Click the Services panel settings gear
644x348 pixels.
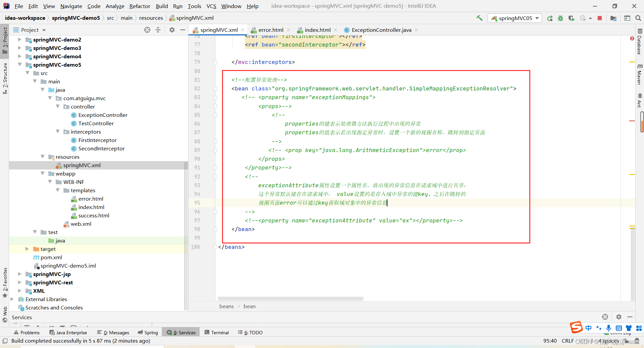coord(619,317)
